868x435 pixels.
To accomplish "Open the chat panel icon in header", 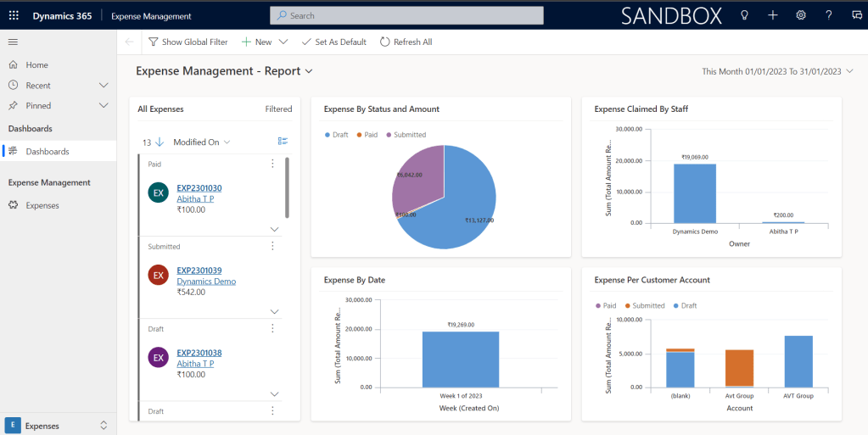I will coord(856,15).
